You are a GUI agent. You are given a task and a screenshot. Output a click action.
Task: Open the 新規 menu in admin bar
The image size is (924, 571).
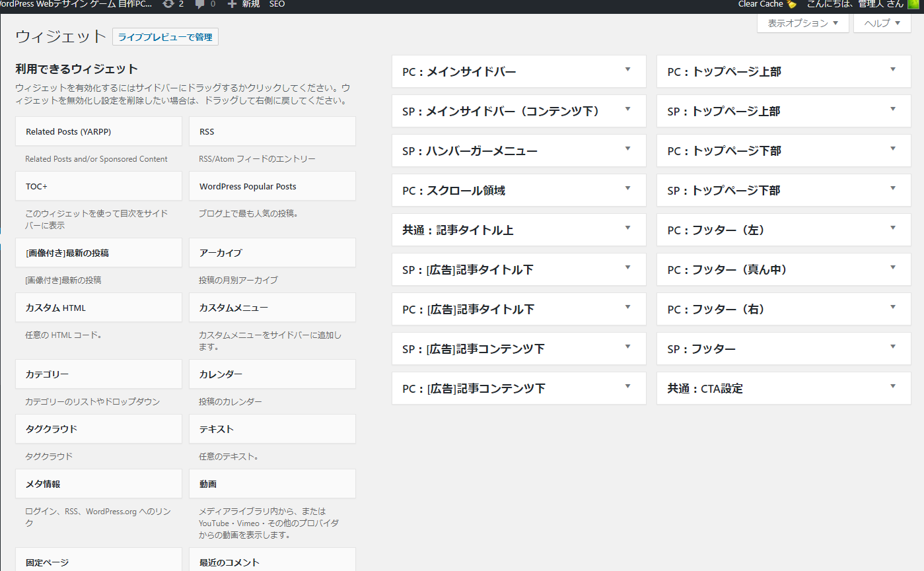250,4
